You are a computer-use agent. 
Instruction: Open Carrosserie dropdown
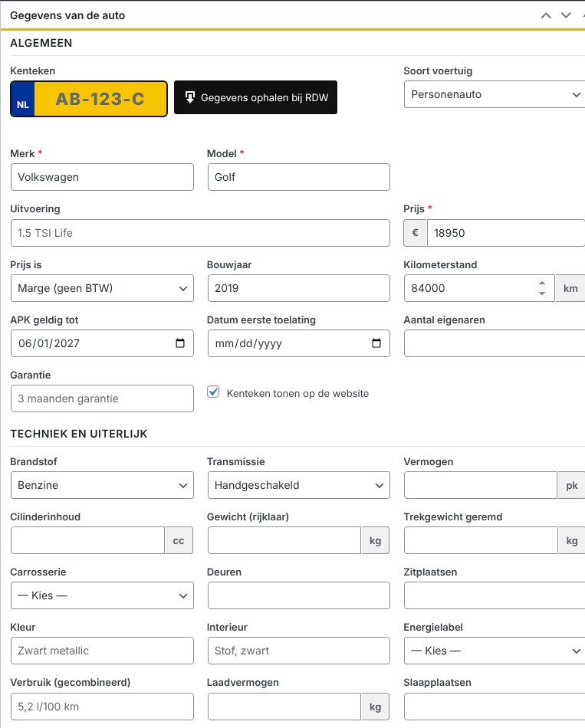pos(102,595)
